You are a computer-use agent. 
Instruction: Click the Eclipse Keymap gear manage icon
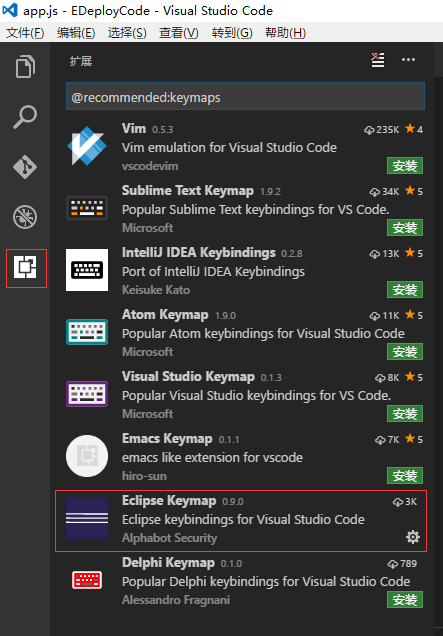tap(413, 537)
